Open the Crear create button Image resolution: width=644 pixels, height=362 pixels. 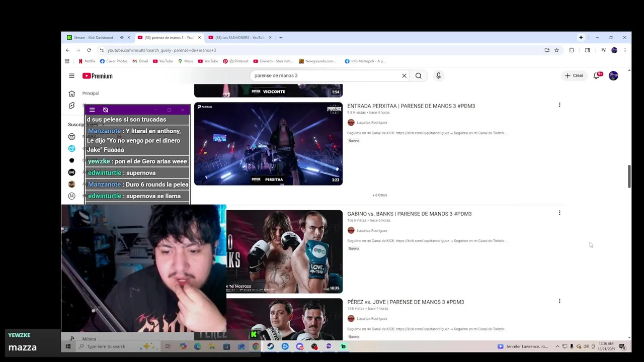[574, 75]
